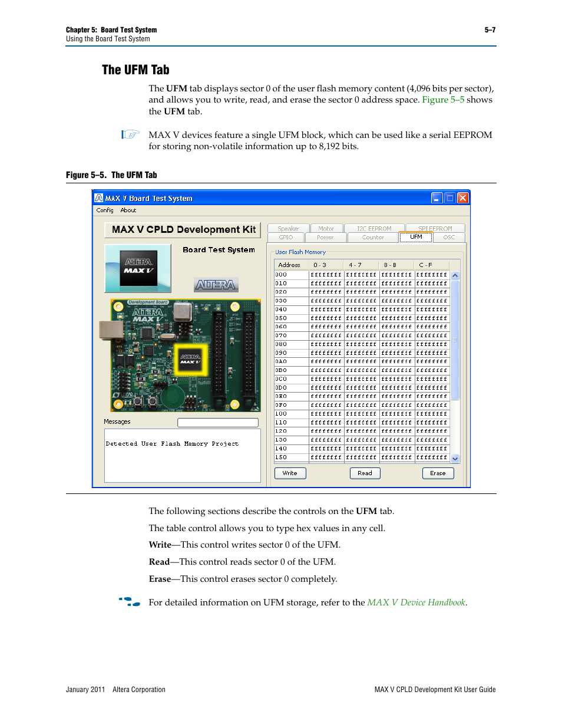Click the MAX V CPLD Development Kit title
The width and height of the screenshot is (562, 728).
[x=184, y=230]
